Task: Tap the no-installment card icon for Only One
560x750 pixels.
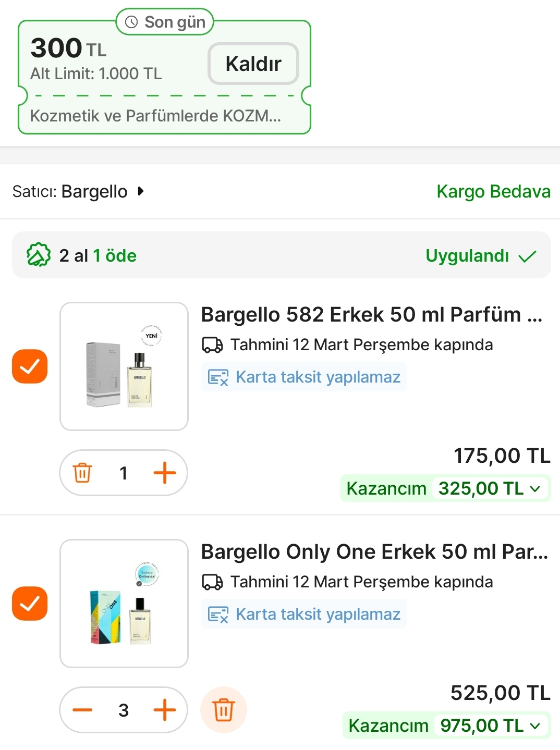Action: point(218,614)
